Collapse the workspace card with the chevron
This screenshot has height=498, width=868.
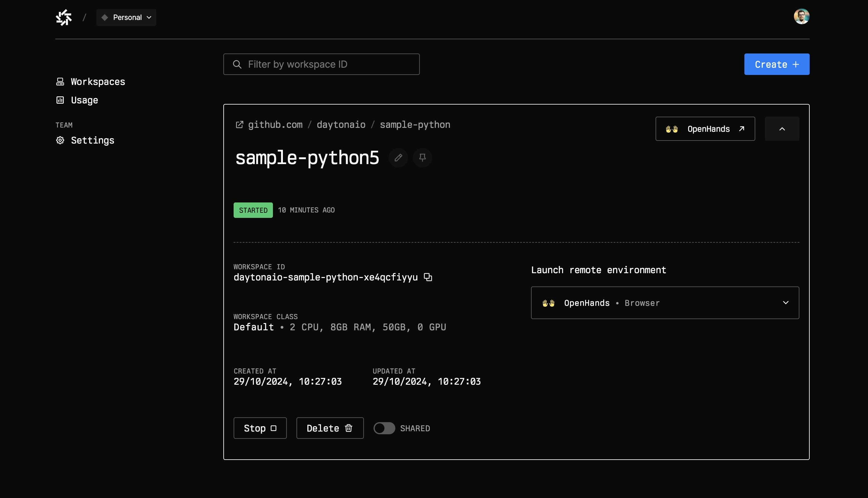click(x=782, y=129)
